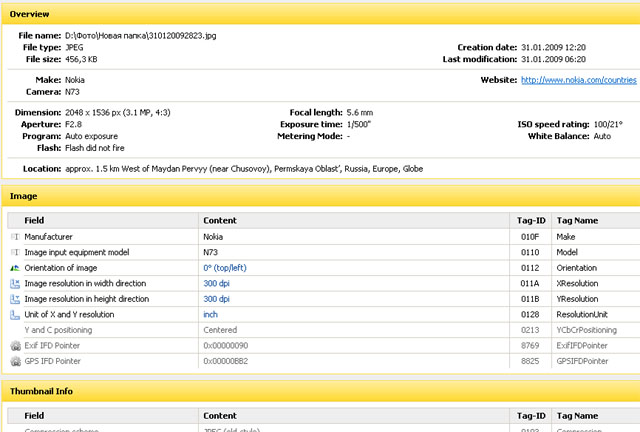Click the Tag Name column header in Image table
Image resolution: width=640 pixels, height=432 pixels.
pos(576,219)
